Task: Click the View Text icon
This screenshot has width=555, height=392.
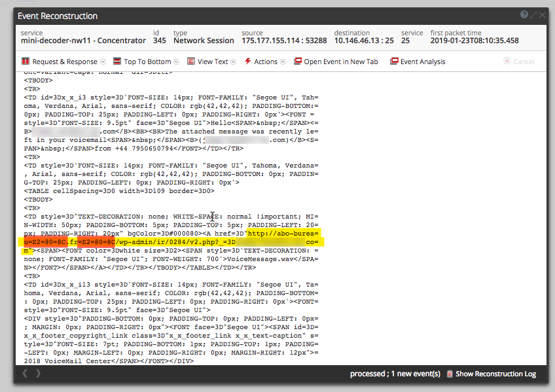Action: click(191, 62)
